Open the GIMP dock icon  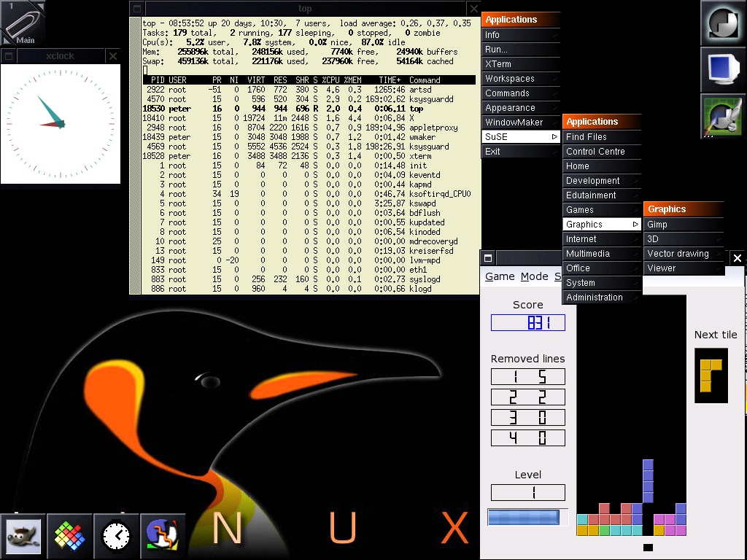(23, 536)
